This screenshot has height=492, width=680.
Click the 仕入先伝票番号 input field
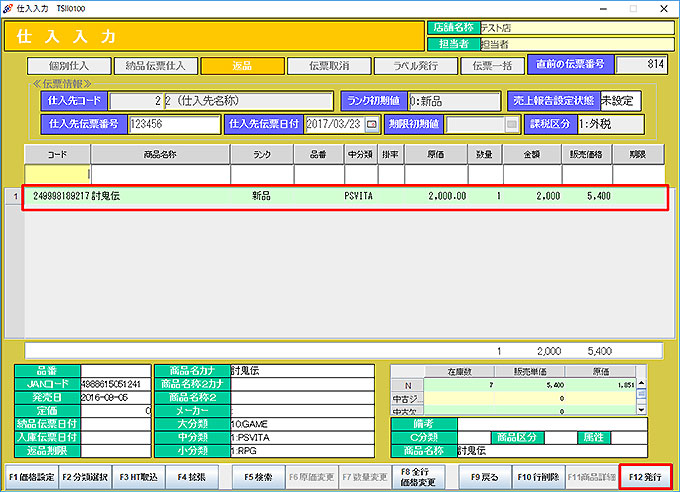pos(173,125)
